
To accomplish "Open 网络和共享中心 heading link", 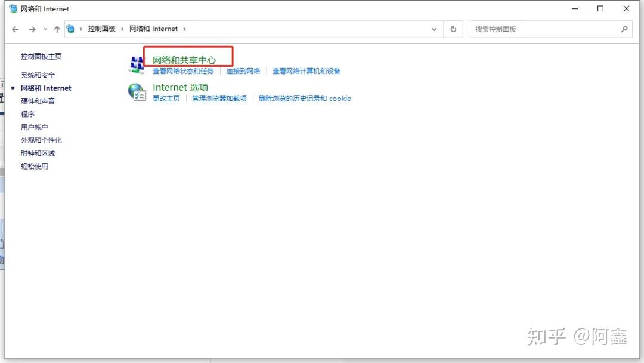I will click(184, 60).
